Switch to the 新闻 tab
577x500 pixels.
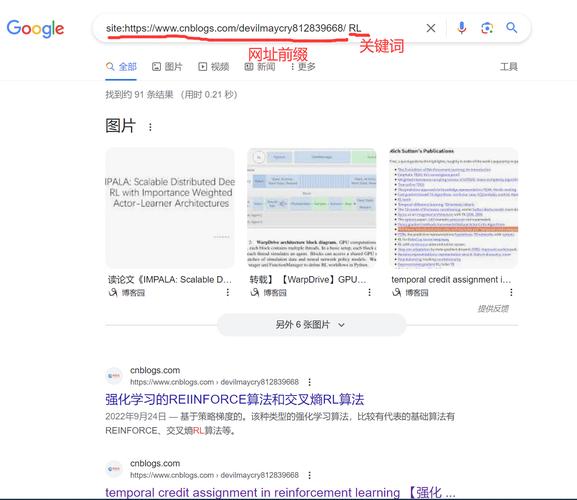(260, 67)
